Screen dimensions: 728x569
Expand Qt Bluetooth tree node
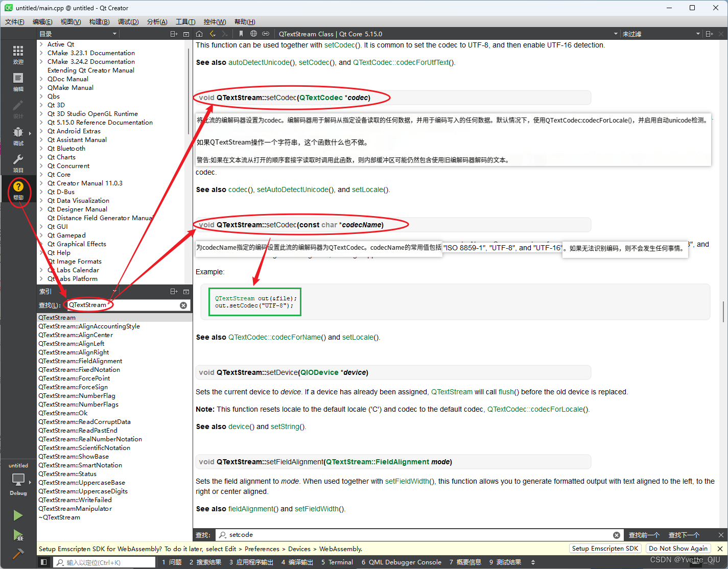pos(41,148)
